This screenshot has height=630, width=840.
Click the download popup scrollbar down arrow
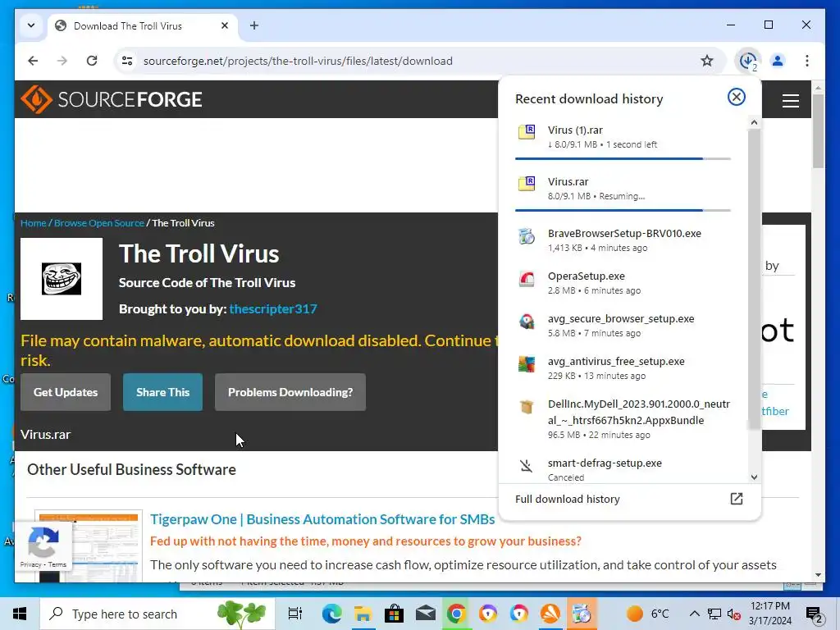tap(755, 477)
